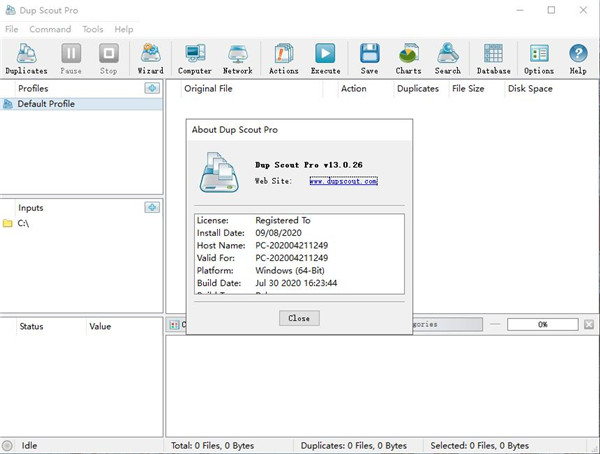Click the Idle status indicator icon

(7, 446)
